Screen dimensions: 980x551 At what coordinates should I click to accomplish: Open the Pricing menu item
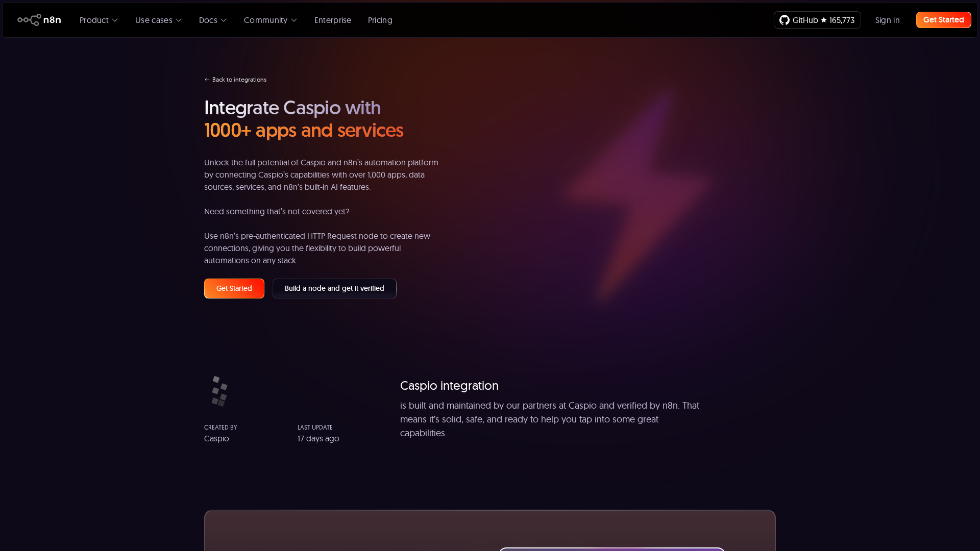[380, 20]
